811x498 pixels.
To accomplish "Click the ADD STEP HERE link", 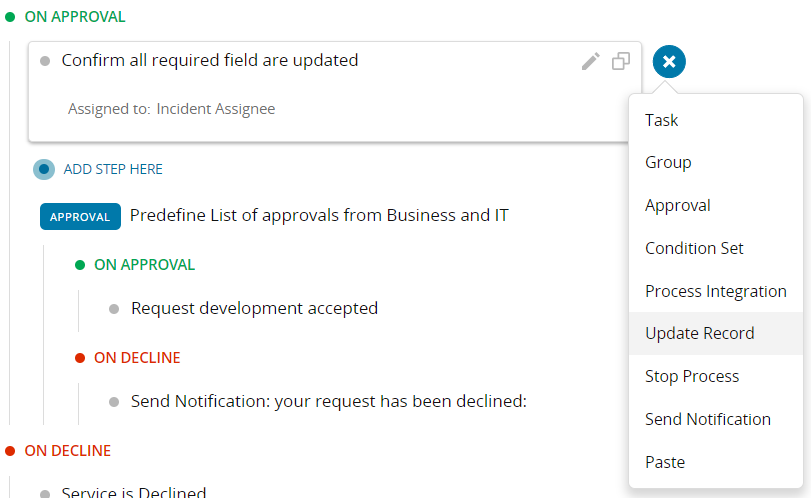I will (113, 169).
